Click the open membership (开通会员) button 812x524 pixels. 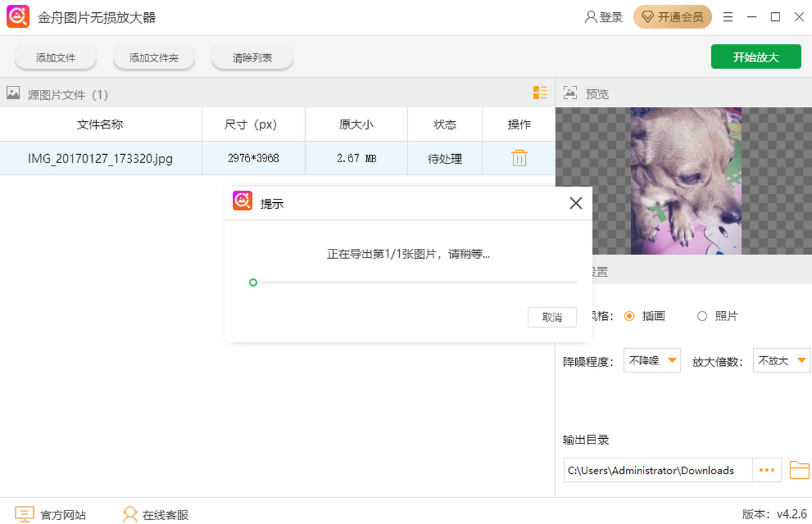point(673,17)
